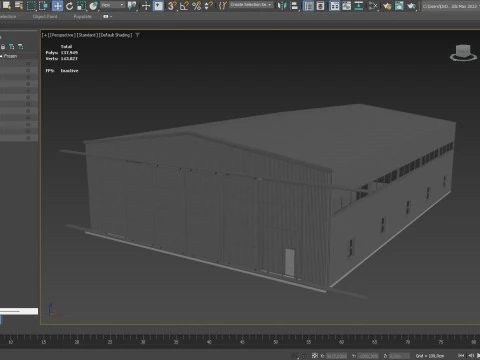Click the Mirror tool icon
This screenshot has width=480, height=360.
tap(282, 6)
